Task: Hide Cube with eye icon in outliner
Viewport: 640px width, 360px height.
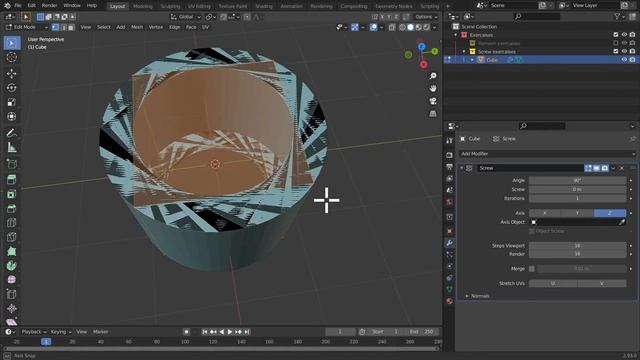Action: click(x=624, y=60)
